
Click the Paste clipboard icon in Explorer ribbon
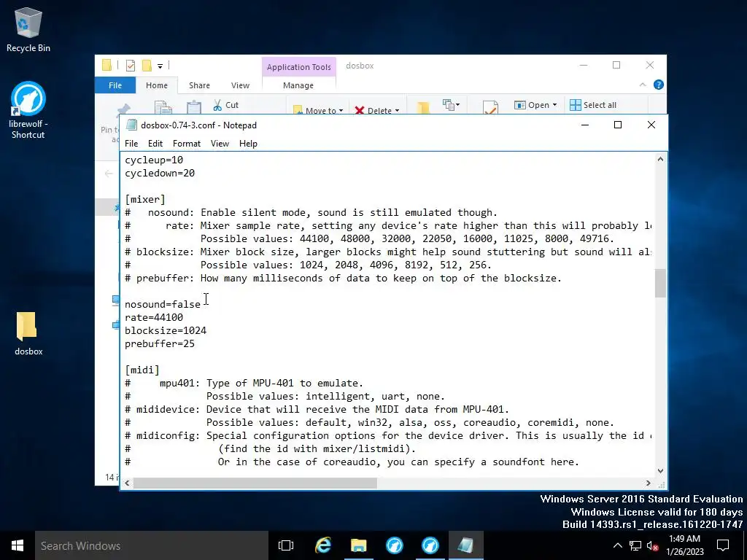tap(194, 107)
